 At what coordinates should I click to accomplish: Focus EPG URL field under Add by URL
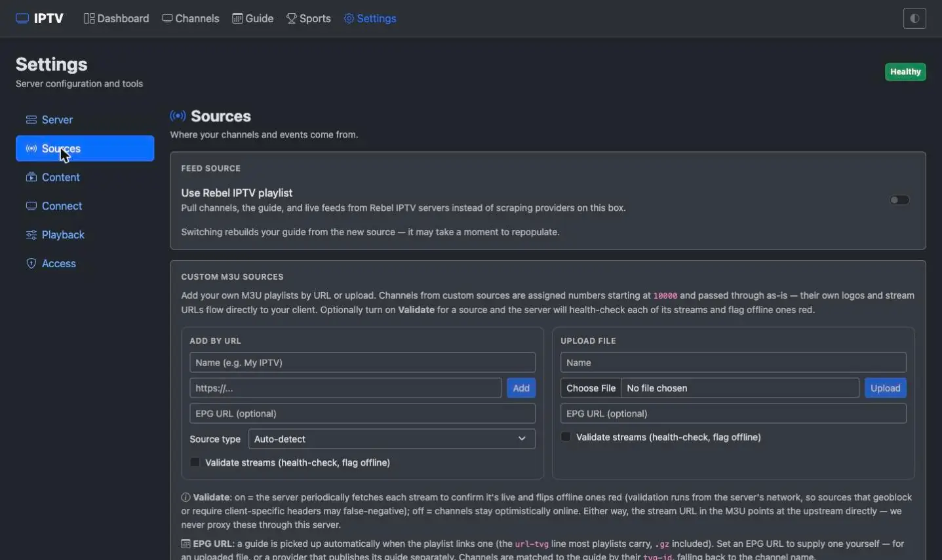[363, 413]
